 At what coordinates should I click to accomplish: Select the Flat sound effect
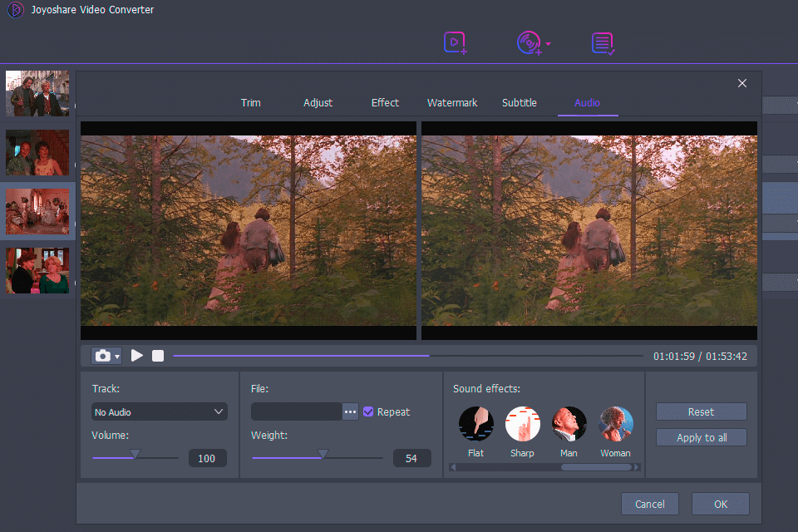click(x=476, y=424)
